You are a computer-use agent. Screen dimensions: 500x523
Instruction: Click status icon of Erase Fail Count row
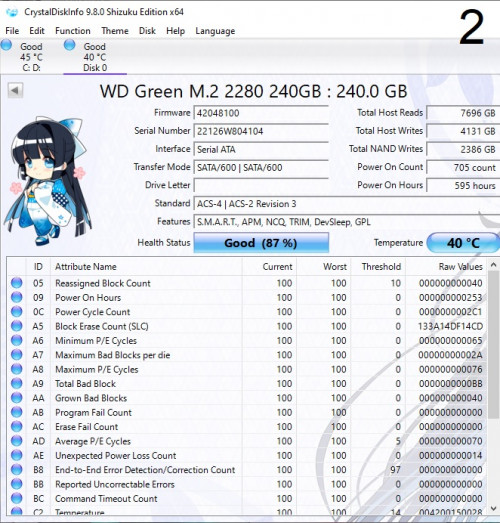[16, 427]
